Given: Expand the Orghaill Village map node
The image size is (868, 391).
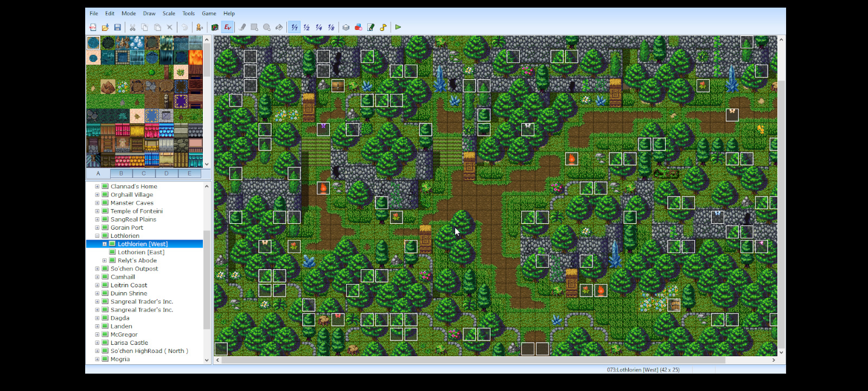Looking at the screenshot, I should coord(98,195).
